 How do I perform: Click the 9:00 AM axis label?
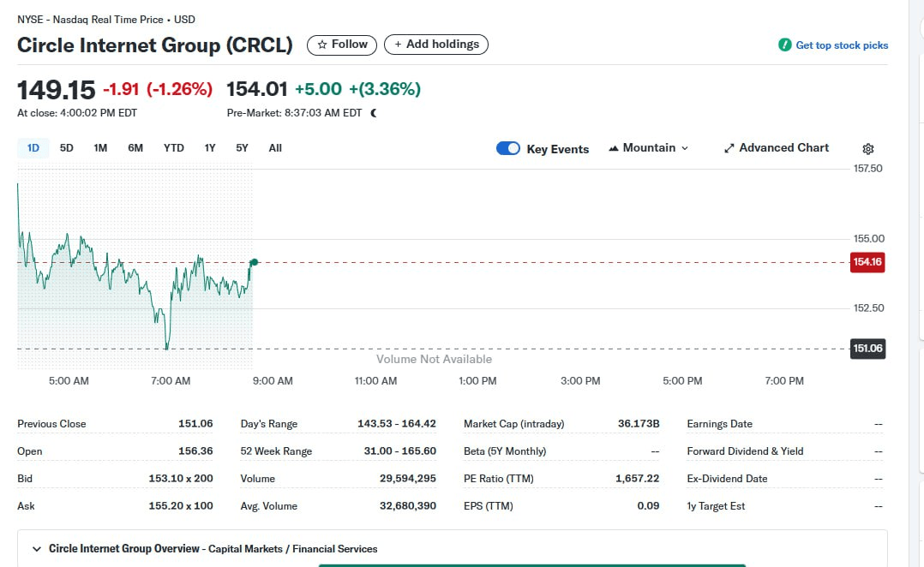pos(273,381)
